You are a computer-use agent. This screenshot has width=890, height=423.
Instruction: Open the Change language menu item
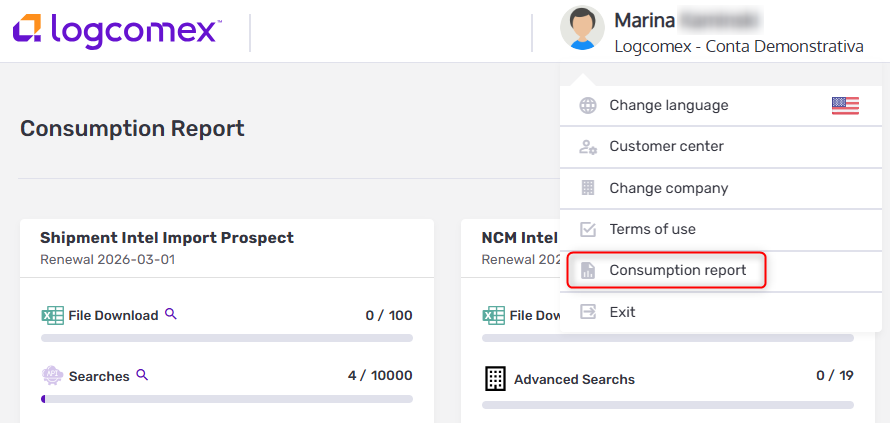(x=668, y=106)
